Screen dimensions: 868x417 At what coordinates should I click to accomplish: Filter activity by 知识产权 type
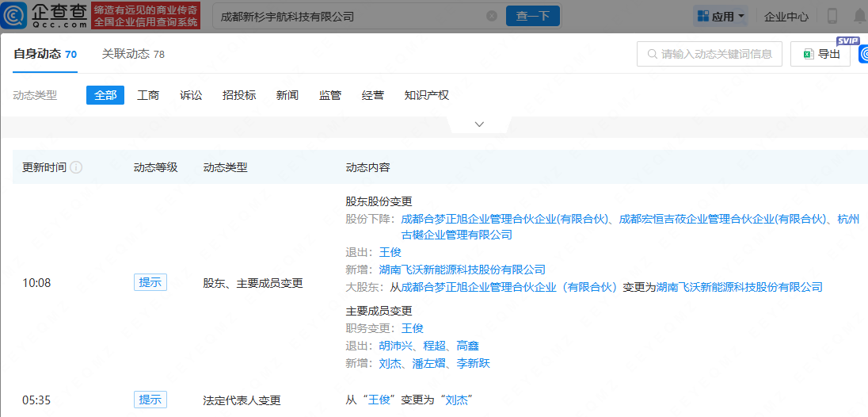[x=426, y=95]
